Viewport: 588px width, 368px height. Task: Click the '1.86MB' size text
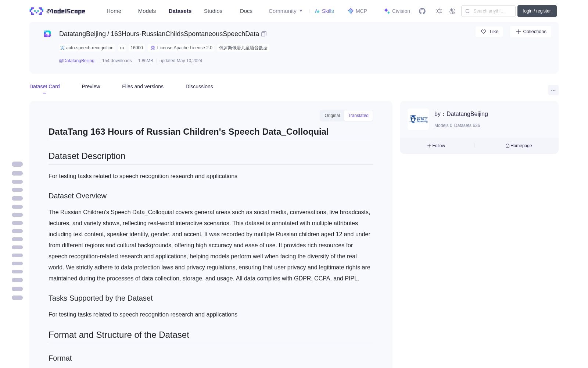click(146, 61)
